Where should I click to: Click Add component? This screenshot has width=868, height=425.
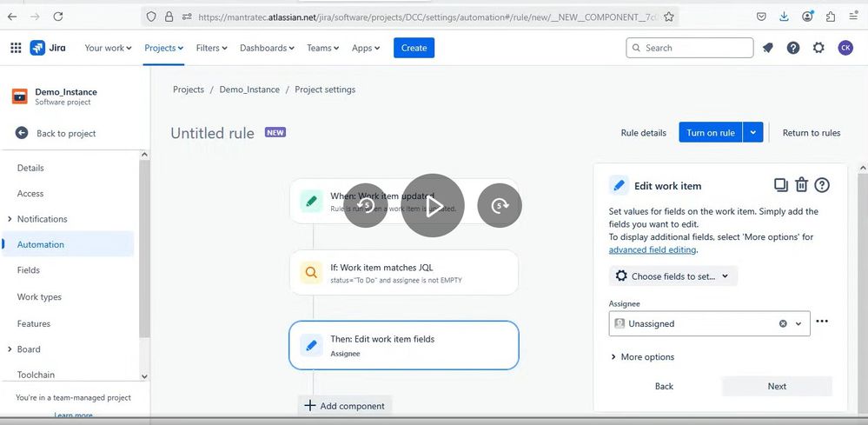[344, 406]
